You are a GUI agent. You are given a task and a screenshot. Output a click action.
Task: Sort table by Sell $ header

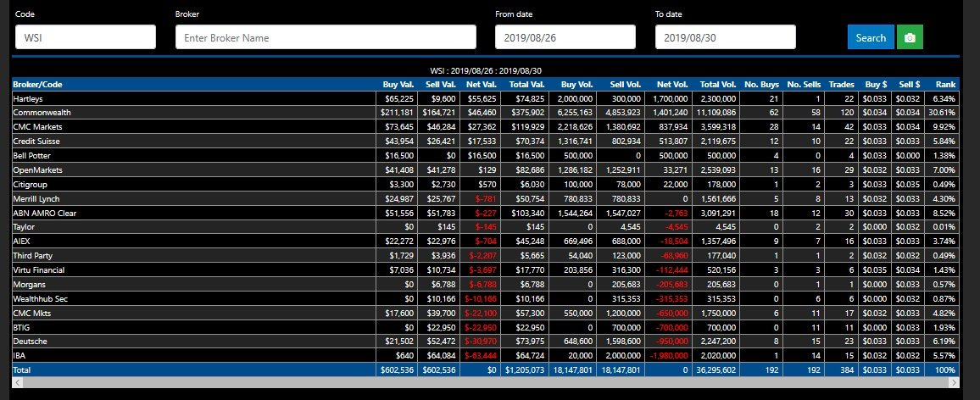pos(909,85)
